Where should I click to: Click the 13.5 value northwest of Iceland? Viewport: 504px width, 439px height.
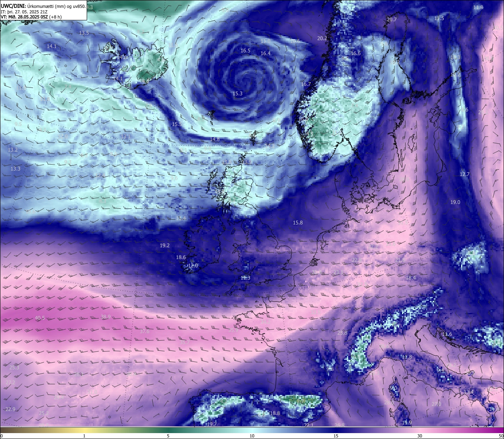(84, 33)
